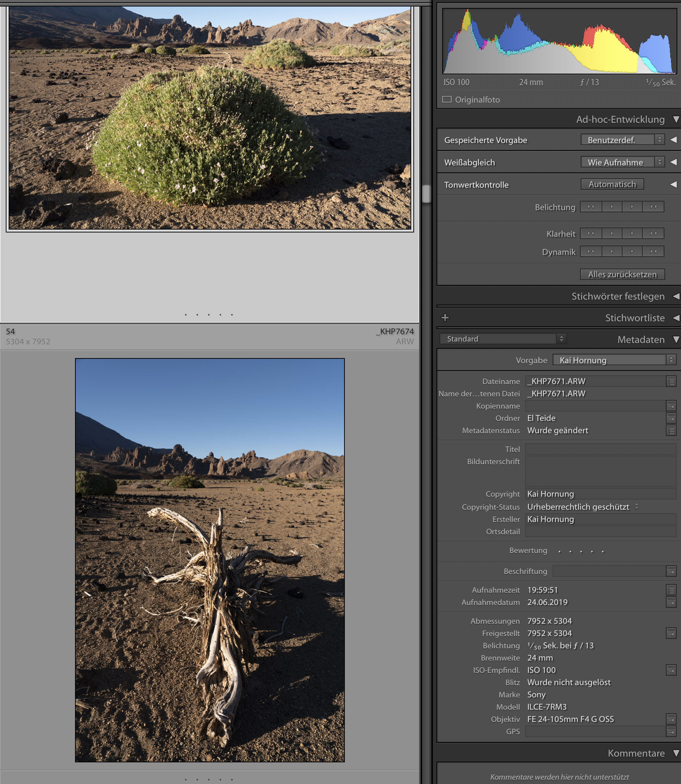This screenshot has height=784, width=681.
Task: Decrease Klarheit by a large step
Action: click(591, 233)
